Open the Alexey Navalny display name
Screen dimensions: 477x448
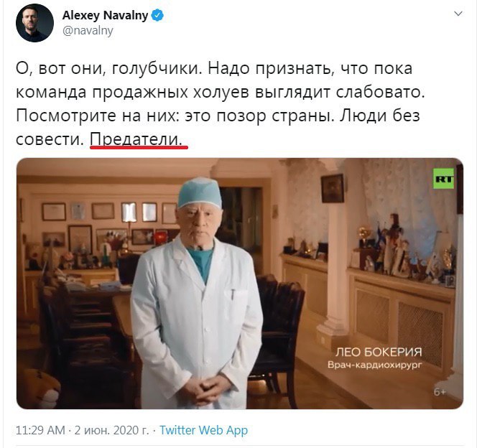[x=106, y=15]
